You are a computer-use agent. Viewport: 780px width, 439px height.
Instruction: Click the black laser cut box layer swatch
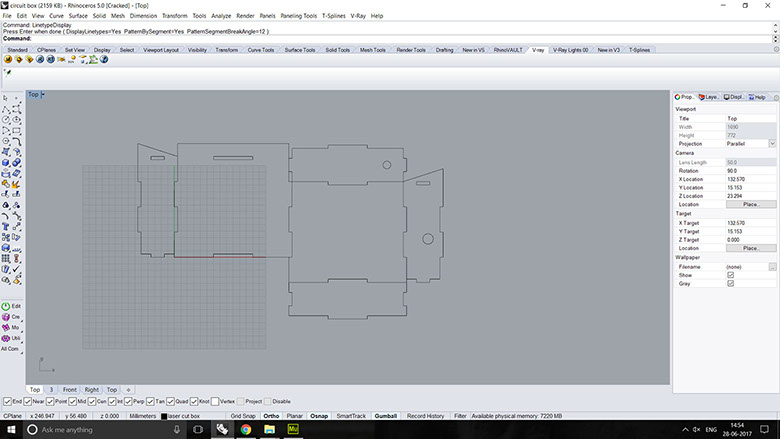(x=164, y=416)
